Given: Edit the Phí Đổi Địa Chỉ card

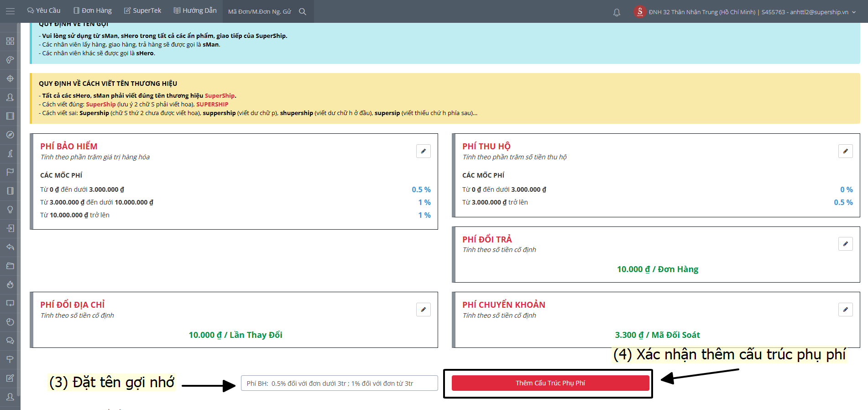Looking at the screenshot, I should [x=423, y=310].
